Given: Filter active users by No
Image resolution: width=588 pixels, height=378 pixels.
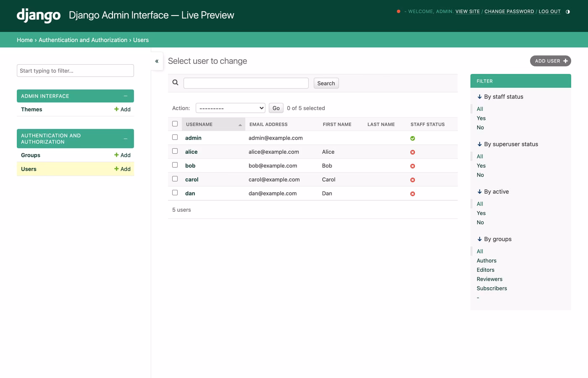Looking at the screenshot, I should pos(480,222).
